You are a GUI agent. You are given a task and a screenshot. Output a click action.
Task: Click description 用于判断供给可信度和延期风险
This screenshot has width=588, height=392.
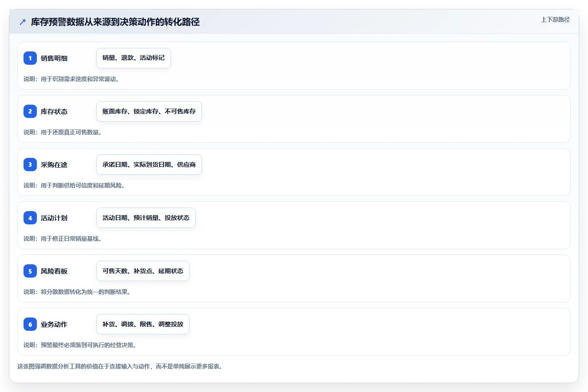click(74, 185)
